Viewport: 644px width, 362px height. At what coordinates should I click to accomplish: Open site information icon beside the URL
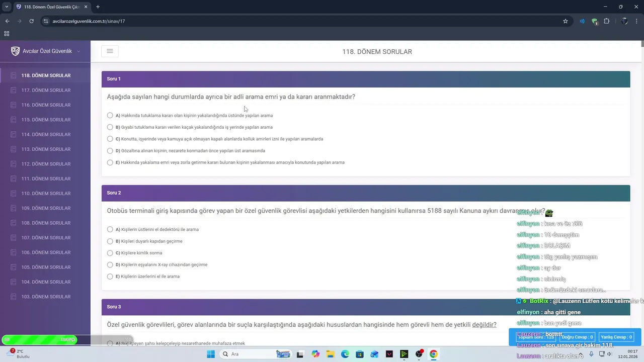click(x=46, y=21)
